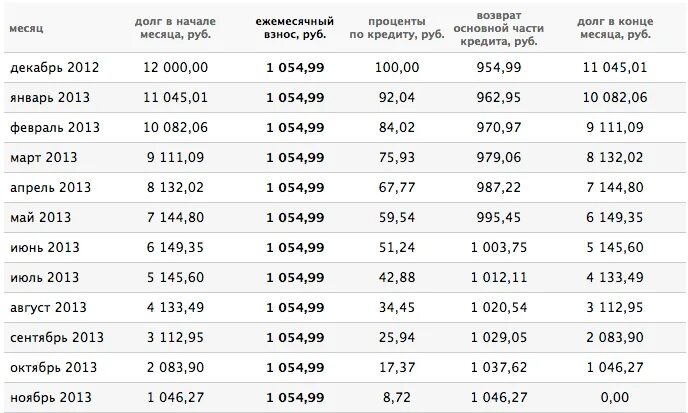Click the 'ежемесячный взнос, руб.' column header
Viewport: 688px width, 413px height.
[295, 28]
